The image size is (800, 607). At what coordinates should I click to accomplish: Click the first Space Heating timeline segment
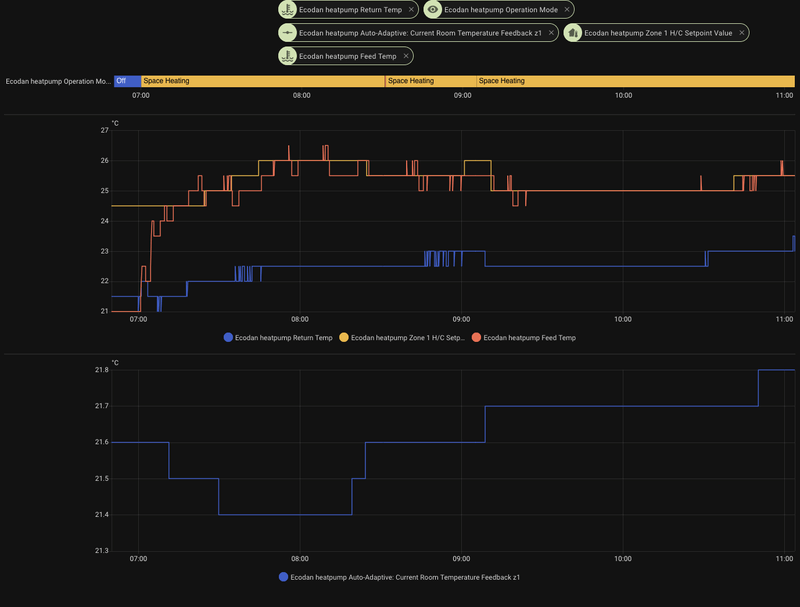click(263, 81)
